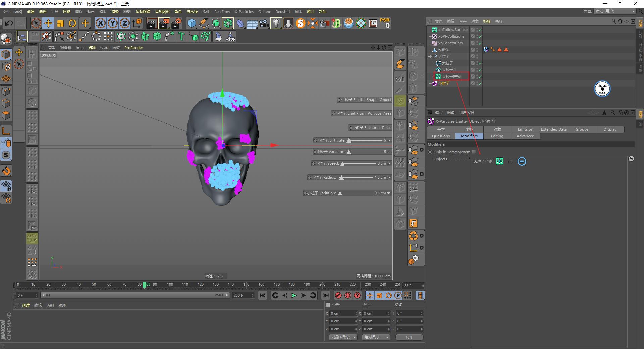This screenshot has width=644, height=349.
Task: Select the Move tool in the toolbar
Action: point(48,23)
